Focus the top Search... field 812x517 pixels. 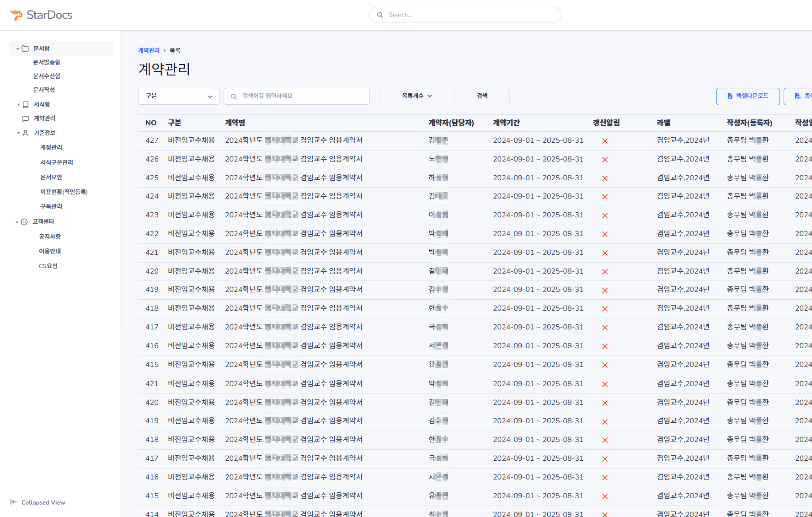click(x=465, y=15)
